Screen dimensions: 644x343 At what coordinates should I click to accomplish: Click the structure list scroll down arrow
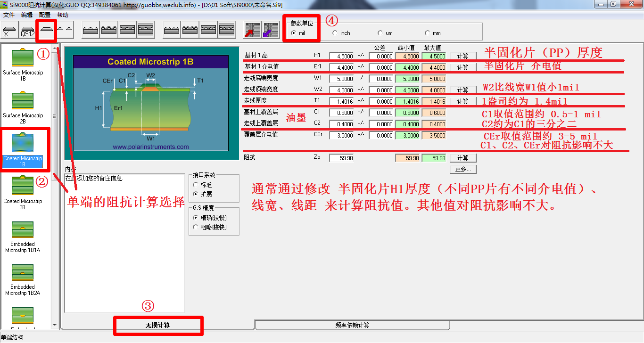click(55, 325)
